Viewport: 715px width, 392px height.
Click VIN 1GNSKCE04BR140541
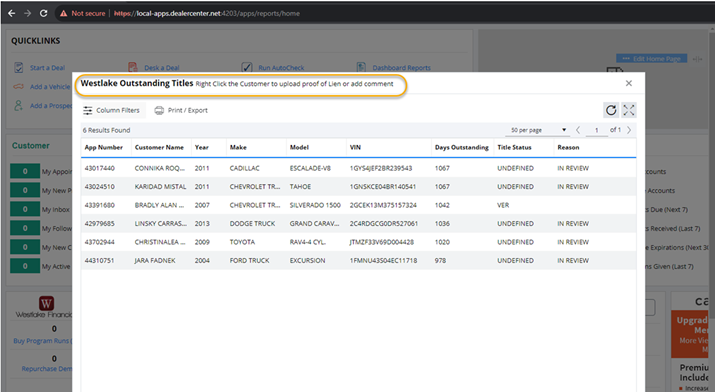pos(383,186)
